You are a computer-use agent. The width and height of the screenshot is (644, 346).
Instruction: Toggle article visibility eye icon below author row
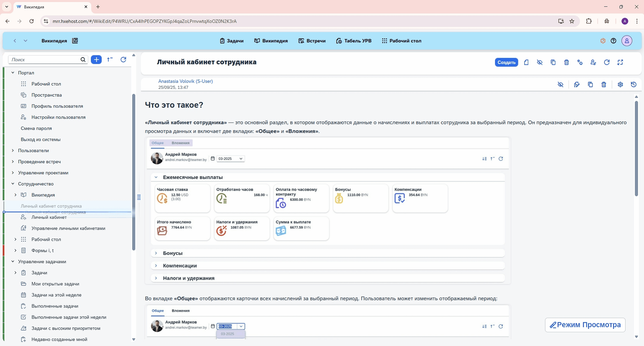click(560, 84)
